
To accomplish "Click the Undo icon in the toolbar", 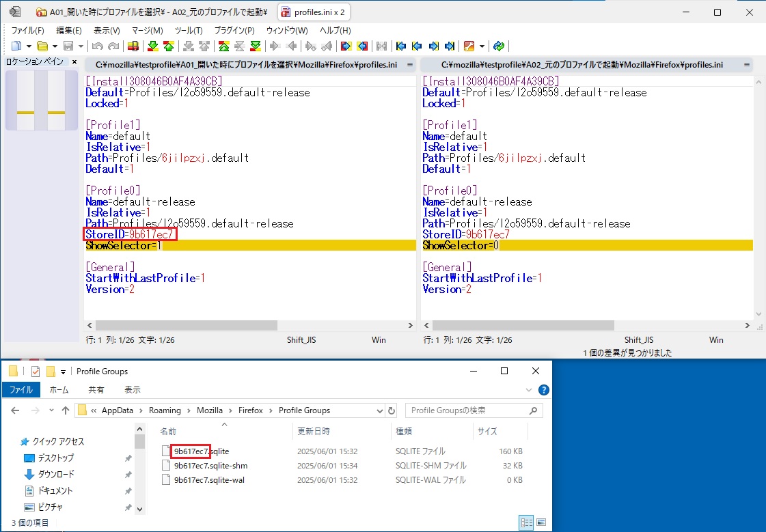I will click(96, 46).
